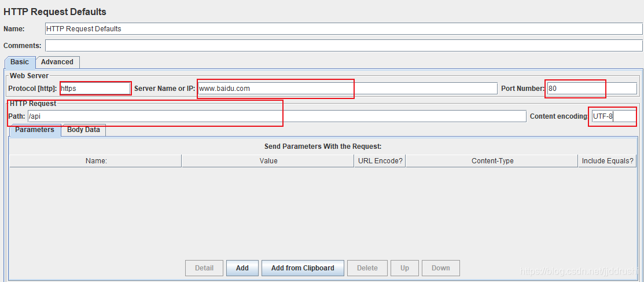Open the Body Data tab

tap(84, 130)
